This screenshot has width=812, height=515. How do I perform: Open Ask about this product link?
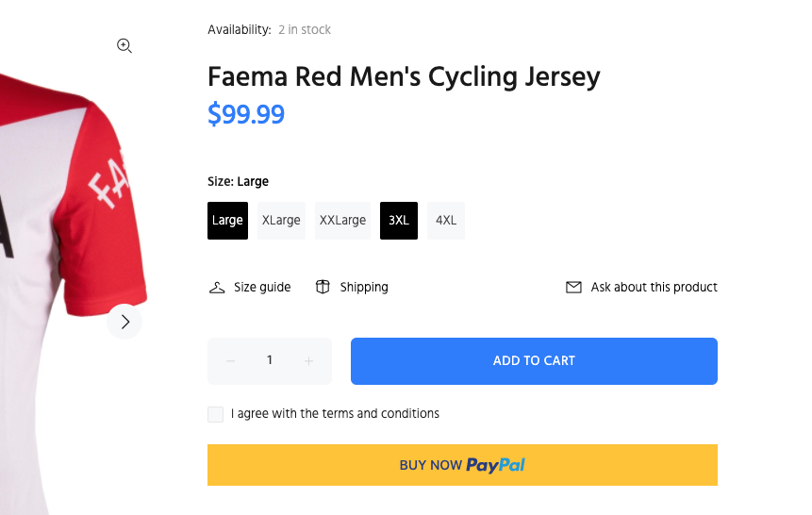(654, 287)
